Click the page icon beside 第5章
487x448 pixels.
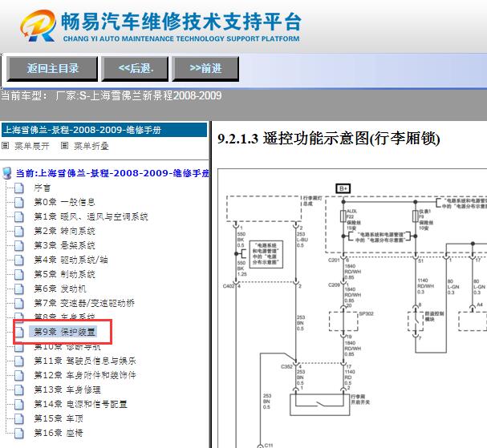[19, 274]
